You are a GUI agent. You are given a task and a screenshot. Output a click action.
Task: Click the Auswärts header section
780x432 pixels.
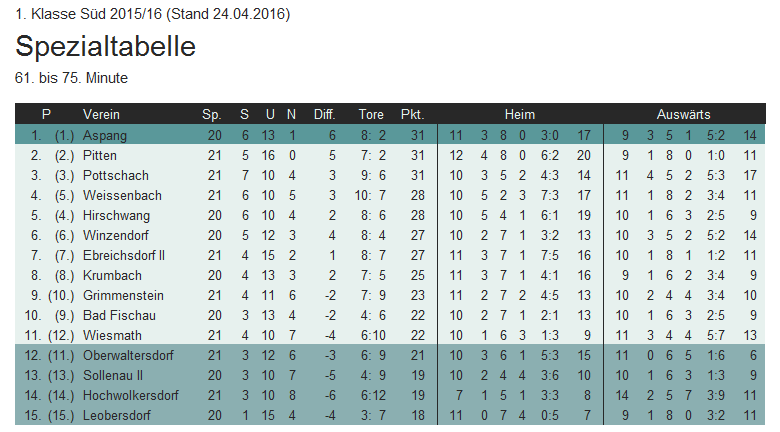pos(684,114)
